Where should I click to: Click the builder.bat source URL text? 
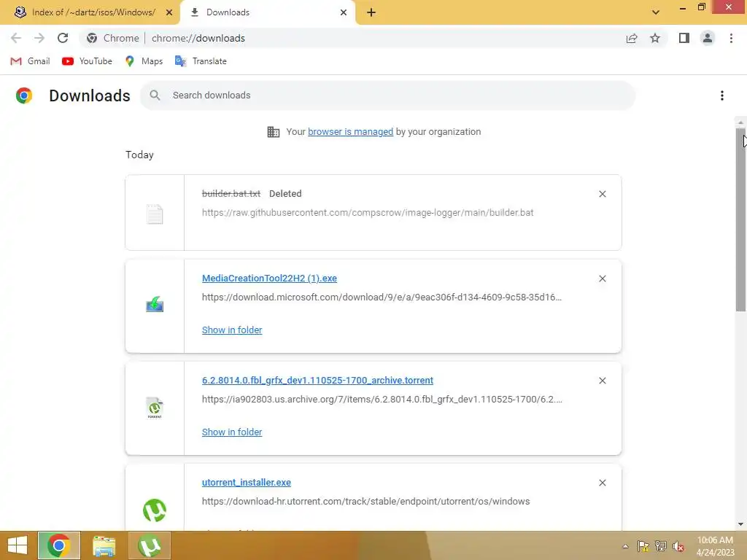coord(368,212)
